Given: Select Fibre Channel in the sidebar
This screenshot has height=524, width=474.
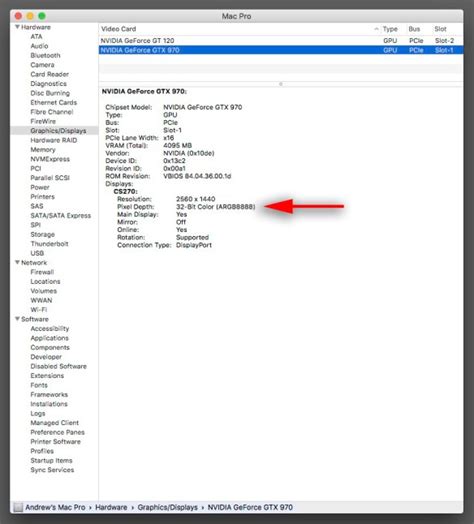Looking at the screenshot, I should [52, 112].
